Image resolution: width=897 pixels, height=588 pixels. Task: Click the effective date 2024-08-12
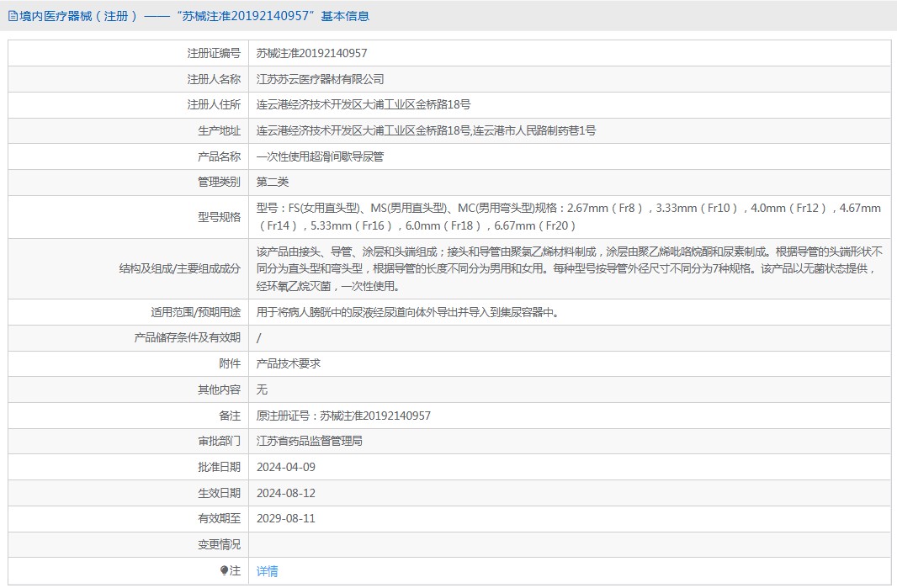pyautogui.click(x=285, y=493)
